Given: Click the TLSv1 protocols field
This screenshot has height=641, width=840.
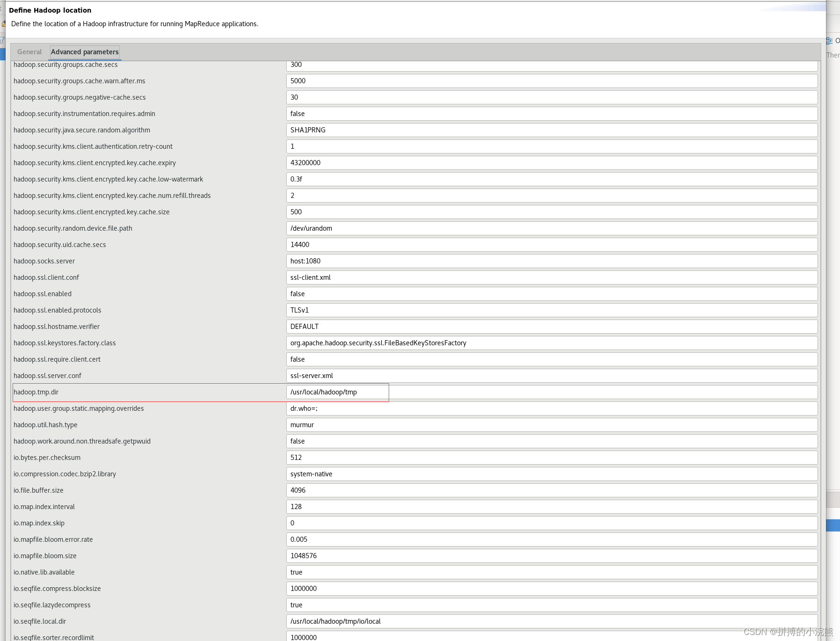Looking at the screenshot, I should [552, 310].
